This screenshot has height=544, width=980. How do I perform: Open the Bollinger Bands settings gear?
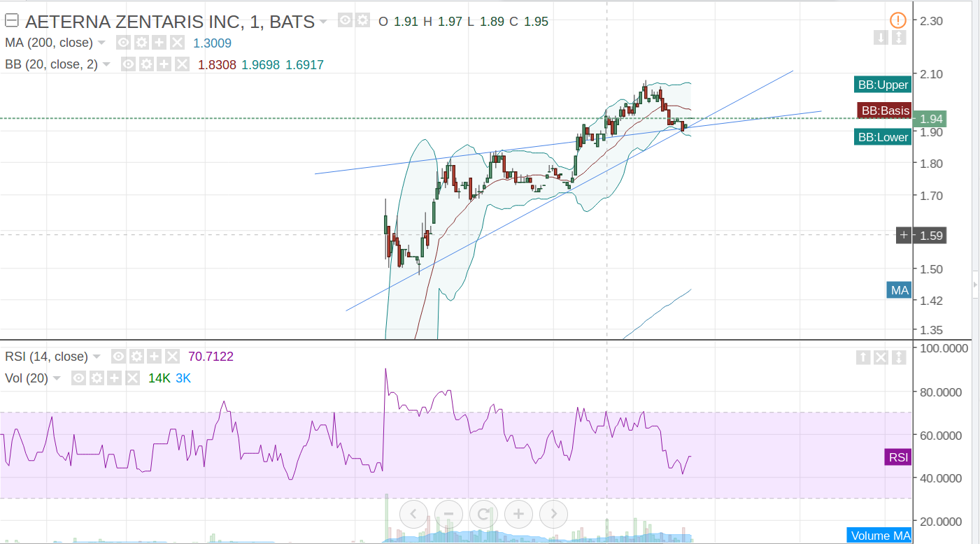click(146, 64)
